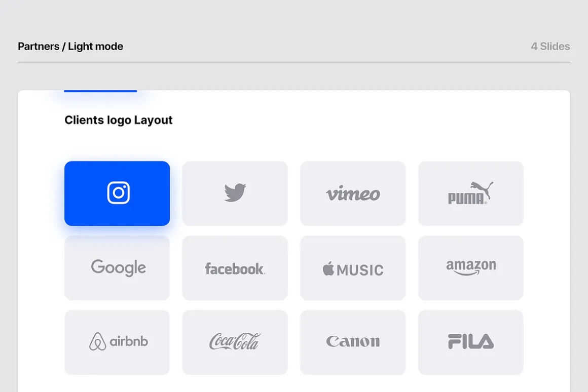The width and height of the screenshot is (588, 392).
Task: Select the Twitter bird logo card
Action: pyautogui.click(x=235, y=193)
